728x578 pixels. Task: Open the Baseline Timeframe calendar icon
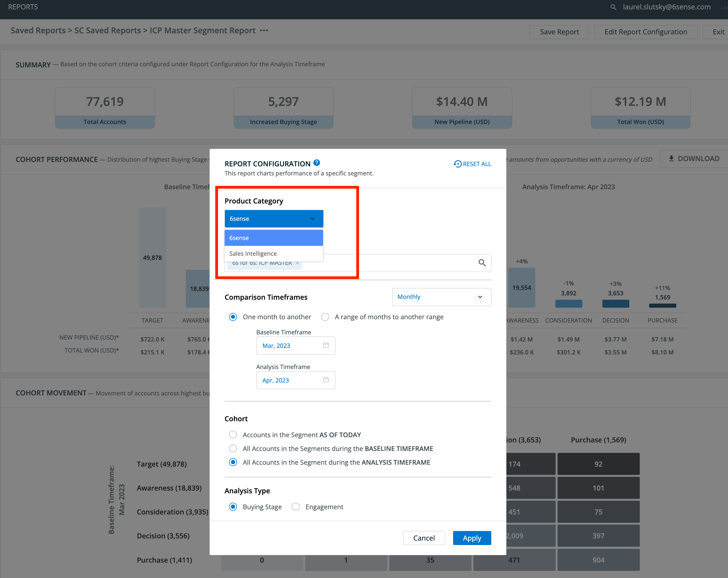pyautogui.click(x=326, y=345)
